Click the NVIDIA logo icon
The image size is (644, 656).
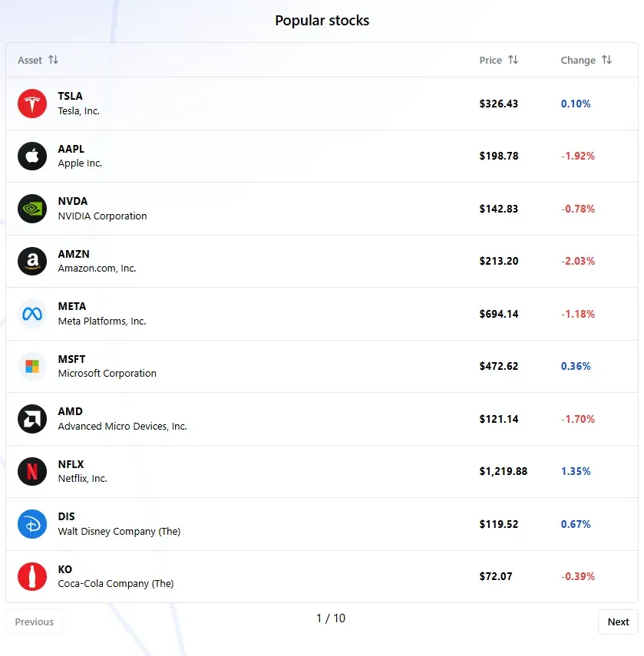coord(32,209)
